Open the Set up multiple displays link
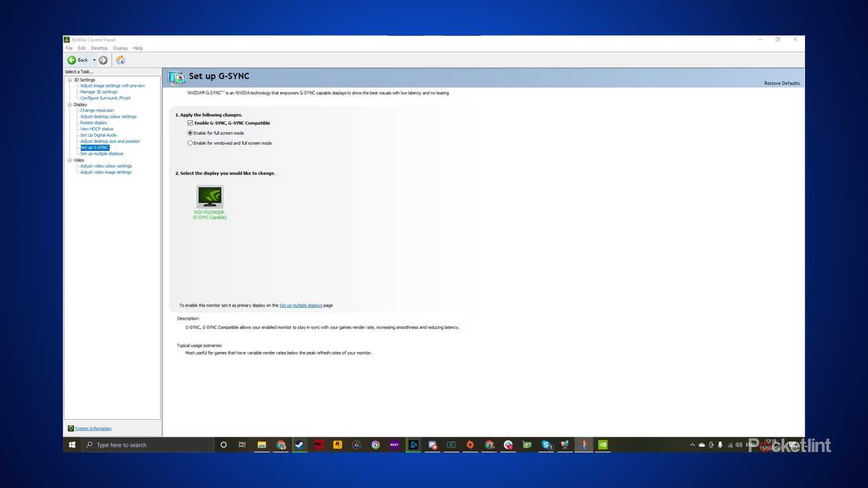The width and height of the screenshot is (868, 488). pyautogui.click(x=301, y=305)
